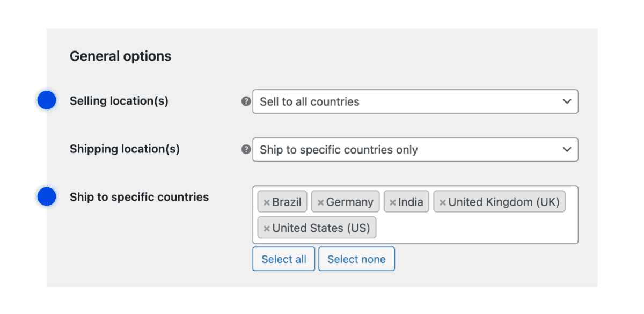Screen dimensions: 644x314
Task: Click the blue marker beside Selling location(s)
Action: pyautogui.click(x=47, y=100)
